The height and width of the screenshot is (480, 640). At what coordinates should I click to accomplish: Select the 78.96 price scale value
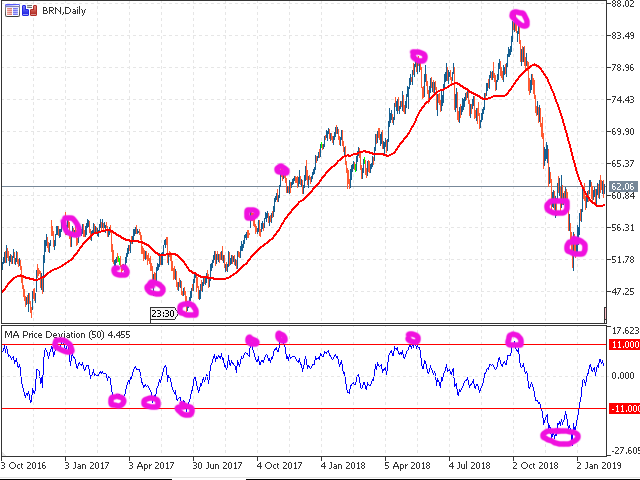tap(623, 67)
